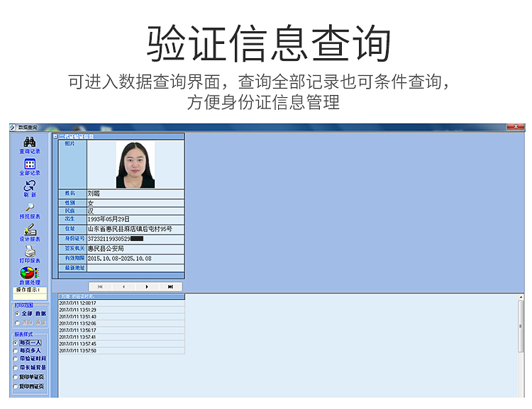
Task: Click the app icon in title bar
Action: (x=12, y=127)
